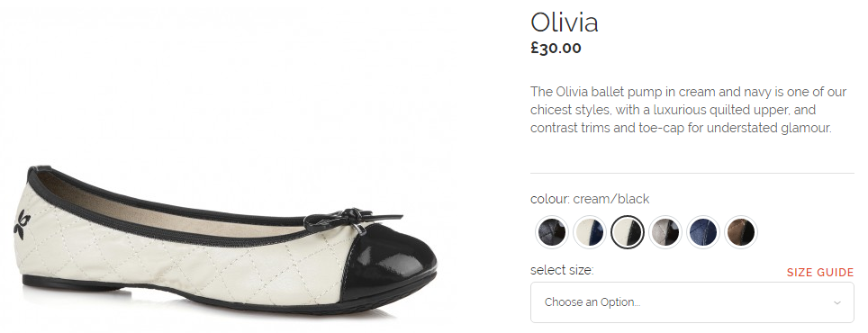Click the £30.00 price text

point(556,48)
